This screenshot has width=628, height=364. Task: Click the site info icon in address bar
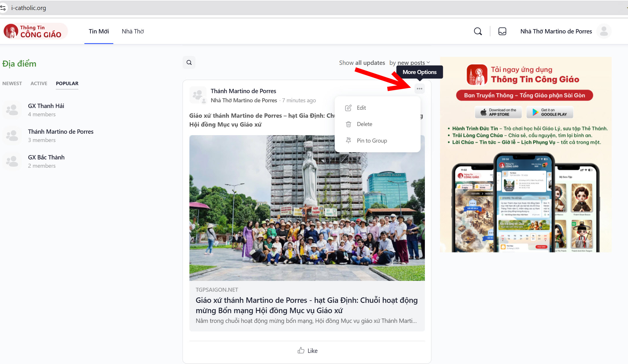[x=3, y=8]
